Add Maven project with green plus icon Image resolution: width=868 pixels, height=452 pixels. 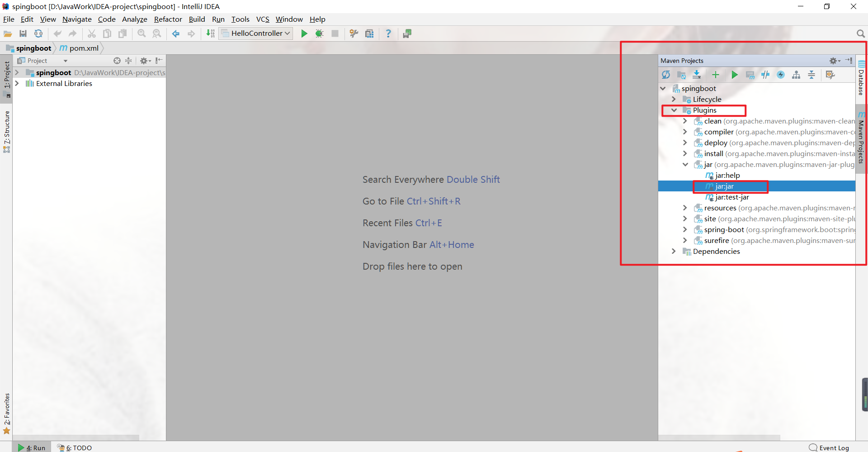(716, 75)
